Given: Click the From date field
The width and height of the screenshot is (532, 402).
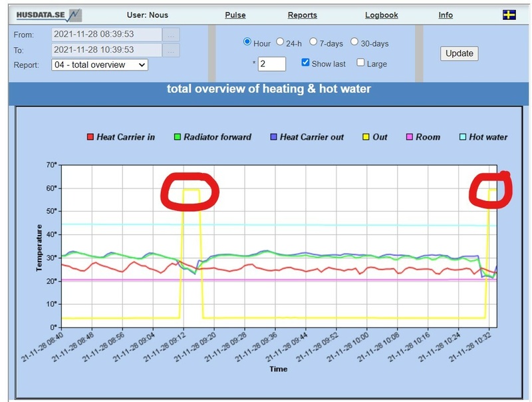Looking at the screenshot, I should click(106, 35).
